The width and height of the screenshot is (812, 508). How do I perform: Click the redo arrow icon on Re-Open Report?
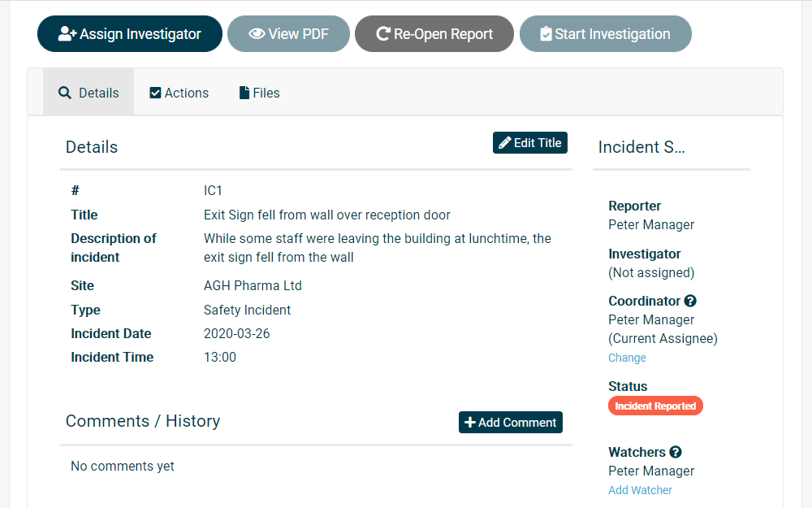click(x=382, y=33)
